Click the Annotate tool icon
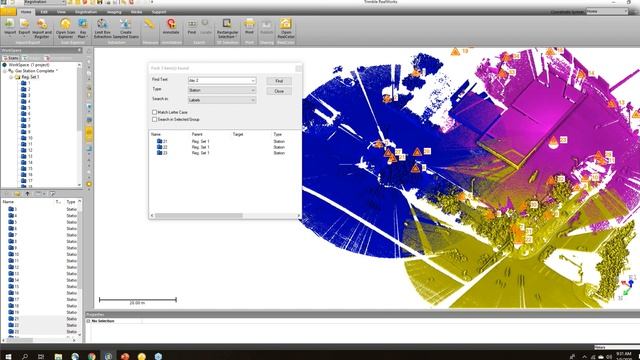This screenshot has width=640, height=360. [x=171, y=26]
